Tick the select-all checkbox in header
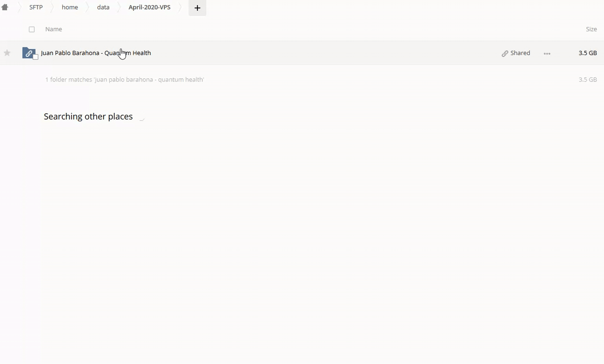 point(32,29)
